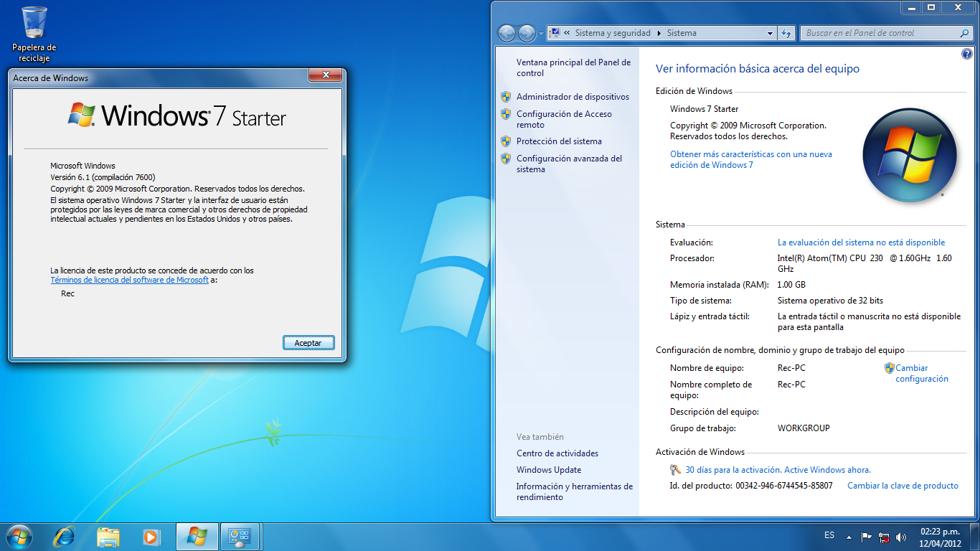This screenshot has width=980, height=551.
Task: Restore down the Sistema control panel window
Action: 931,7
